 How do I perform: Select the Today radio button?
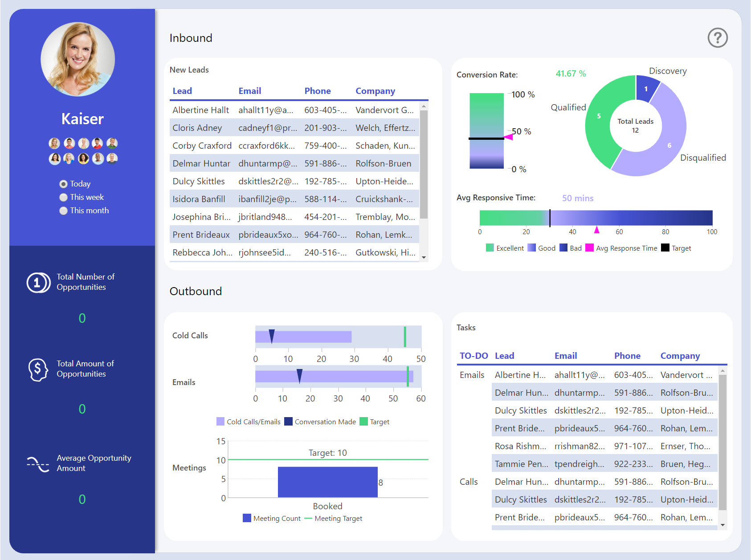pos(64,183)
